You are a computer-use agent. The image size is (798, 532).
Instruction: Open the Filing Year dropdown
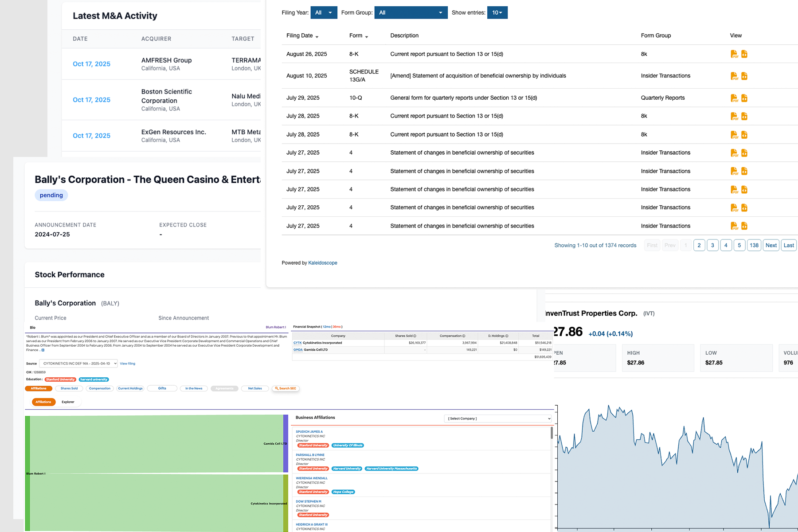tap(324, 12)
